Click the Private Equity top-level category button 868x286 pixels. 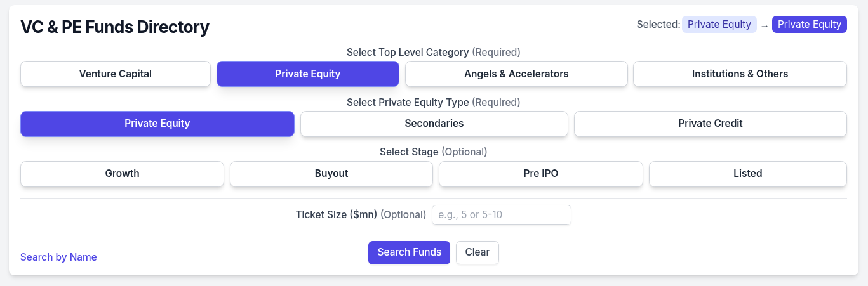(x=307, y=74)
